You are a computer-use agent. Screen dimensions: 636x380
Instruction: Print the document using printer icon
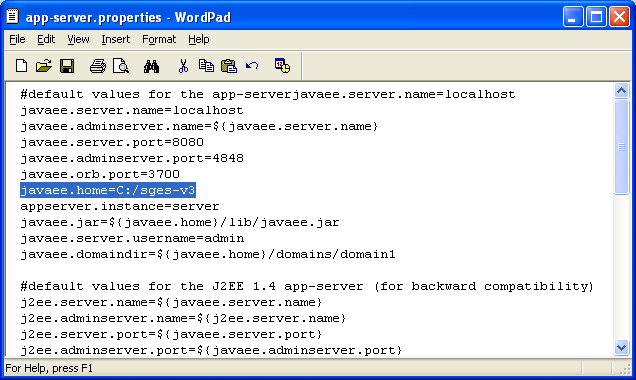click(98, 66)
